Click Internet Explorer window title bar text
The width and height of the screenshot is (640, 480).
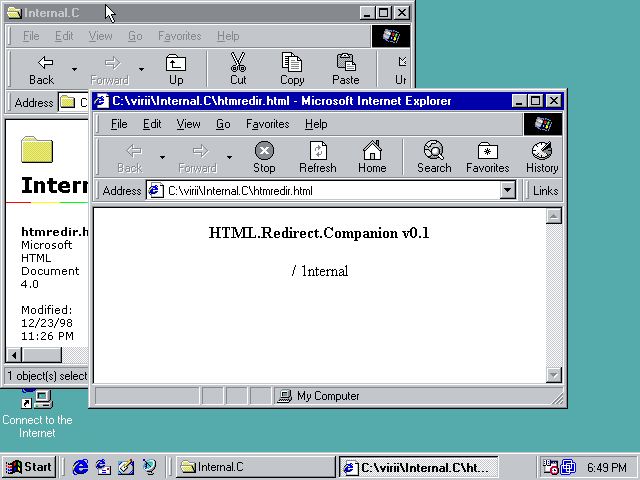(282, 101)
